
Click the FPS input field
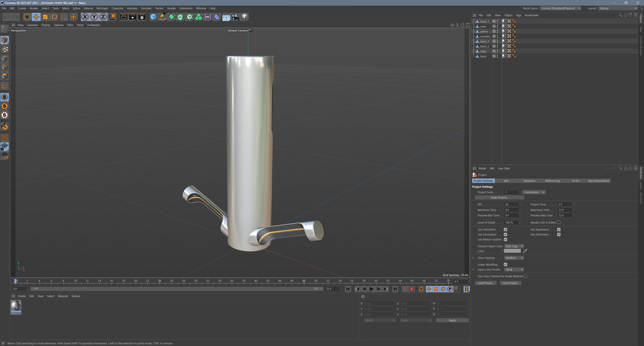pos(512,204)
